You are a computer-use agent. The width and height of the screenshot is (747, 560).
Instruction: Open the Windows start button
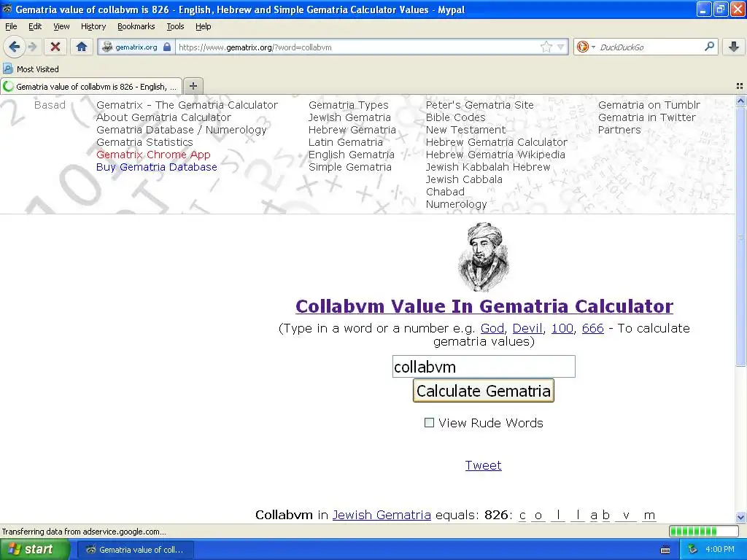pos(34,549)
